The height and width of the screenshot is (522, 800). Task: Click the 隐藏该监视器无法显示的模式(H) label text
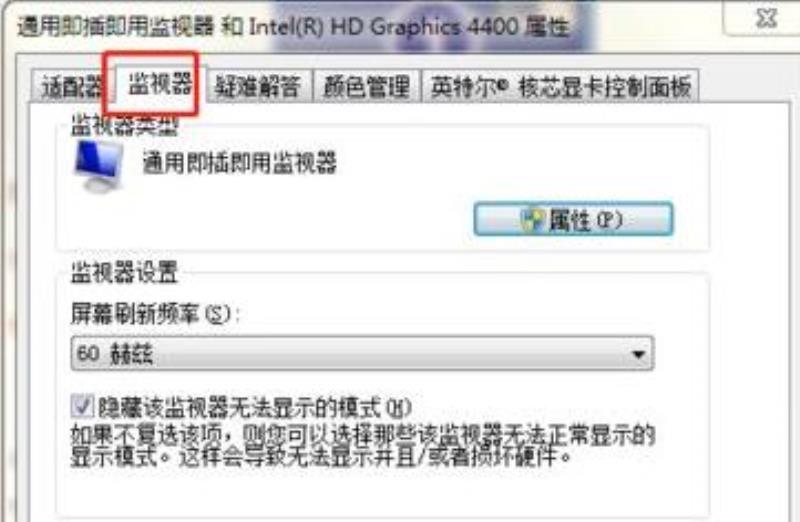[254, 407]
